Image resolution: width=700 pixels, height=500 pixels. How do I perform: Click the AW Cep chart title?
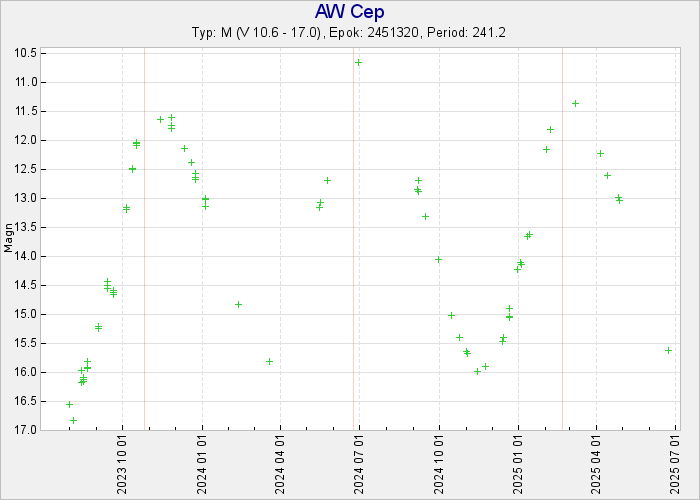349,12
